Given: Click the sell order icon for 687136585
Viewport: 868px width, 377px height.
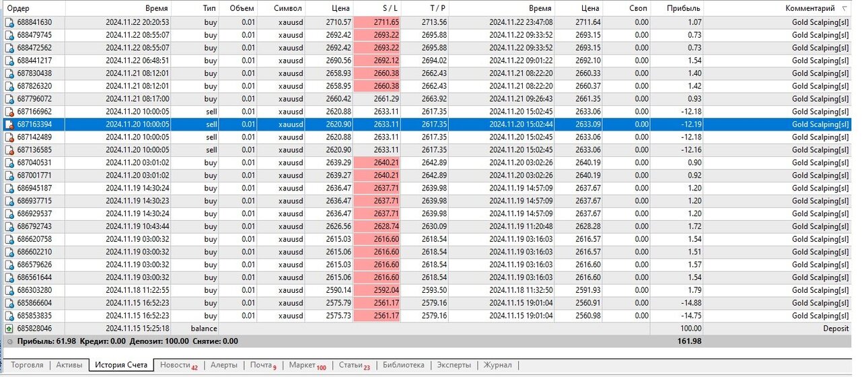Looking at the screenshot, I should [9, 150].
